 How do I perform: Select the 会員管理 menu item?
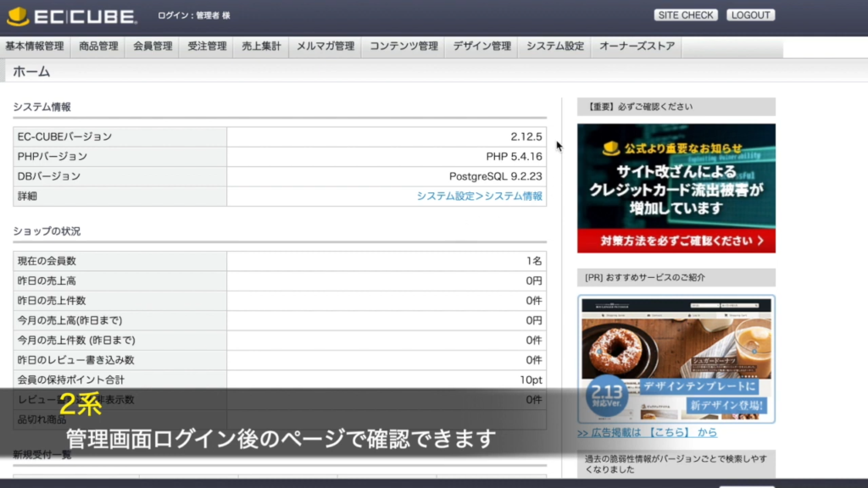[x=153, y=47]
